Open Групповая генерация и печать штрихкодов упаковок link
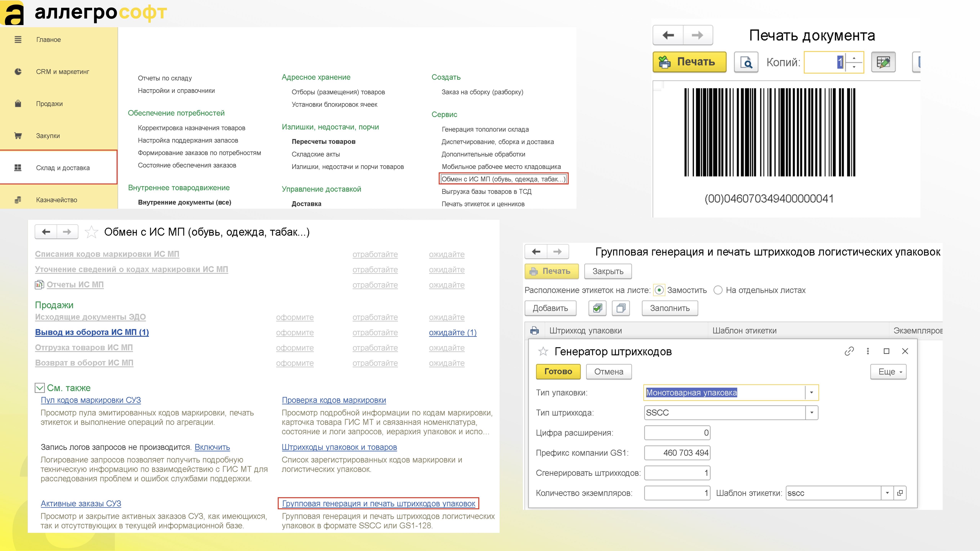The width and height of the screenshot is (980, 551). click(379, 504)
